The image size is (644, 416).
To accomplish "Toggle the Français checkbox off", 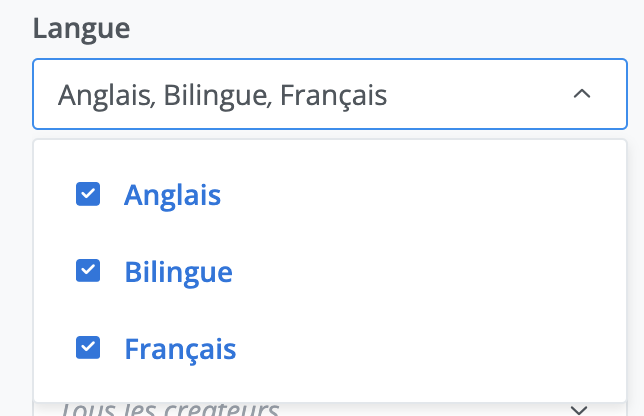I will click(x=88, y=348).
